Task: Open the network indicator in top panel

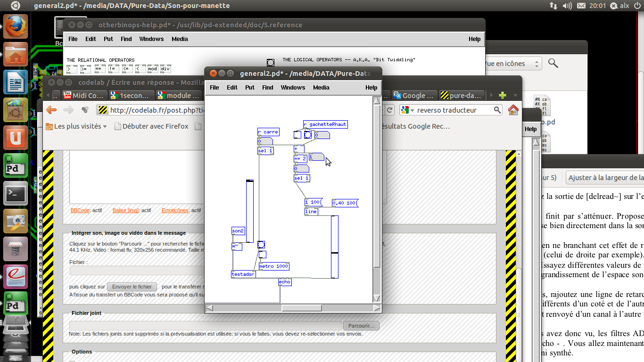Action: click(553, 6)
